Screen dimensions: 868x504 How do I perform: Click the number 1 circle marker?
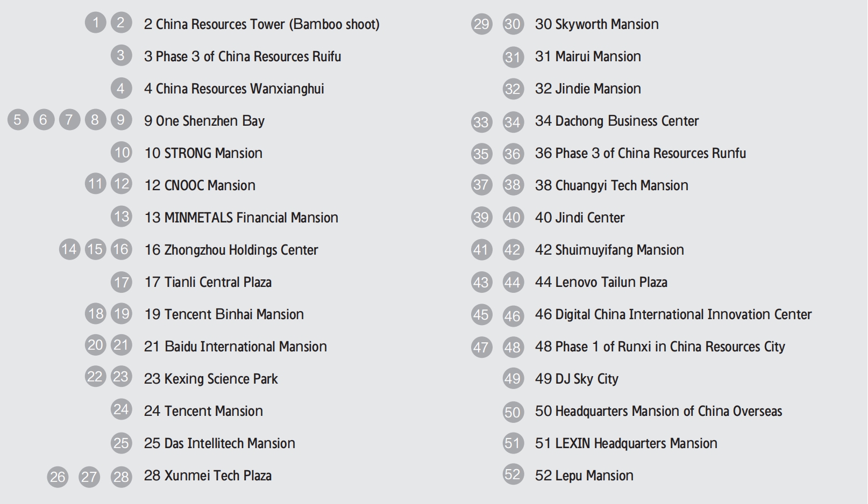95,23
